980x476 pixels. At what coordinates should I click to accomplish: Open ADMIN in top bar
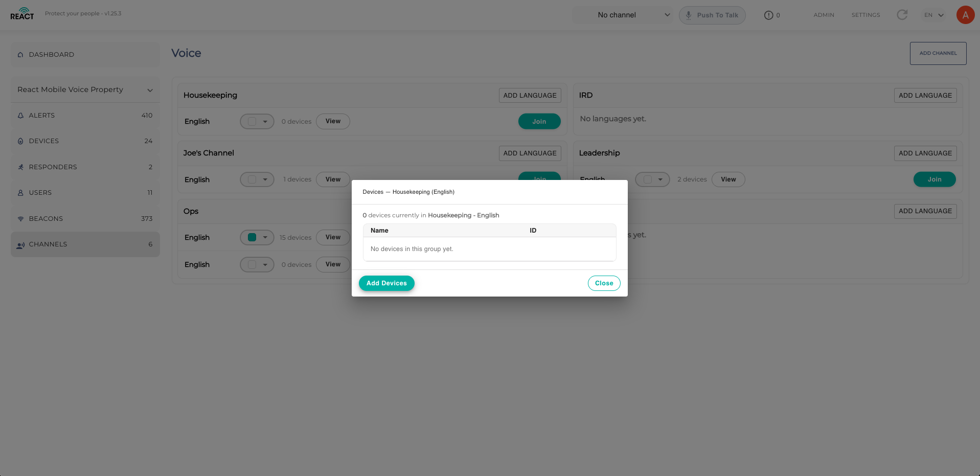824,15
